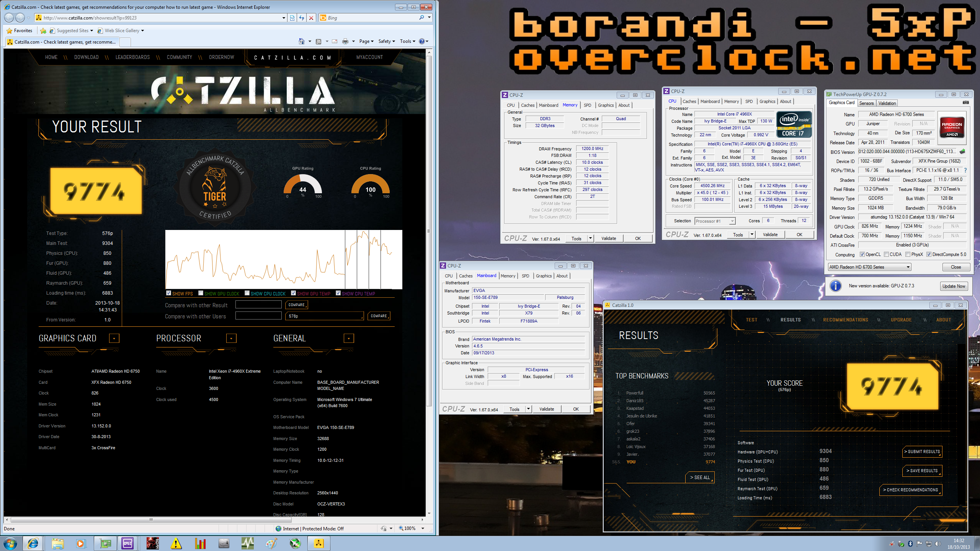980x551 pixels.
Task: Toggle SHOW CPU TEMP checkbox
Action: point(338,293)
